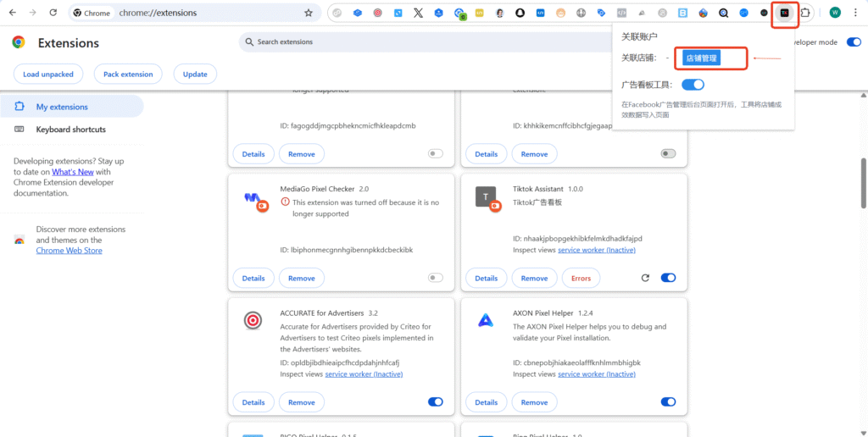
Task: Remove the Tiktok Assistant extension
Action: (534, 279)
